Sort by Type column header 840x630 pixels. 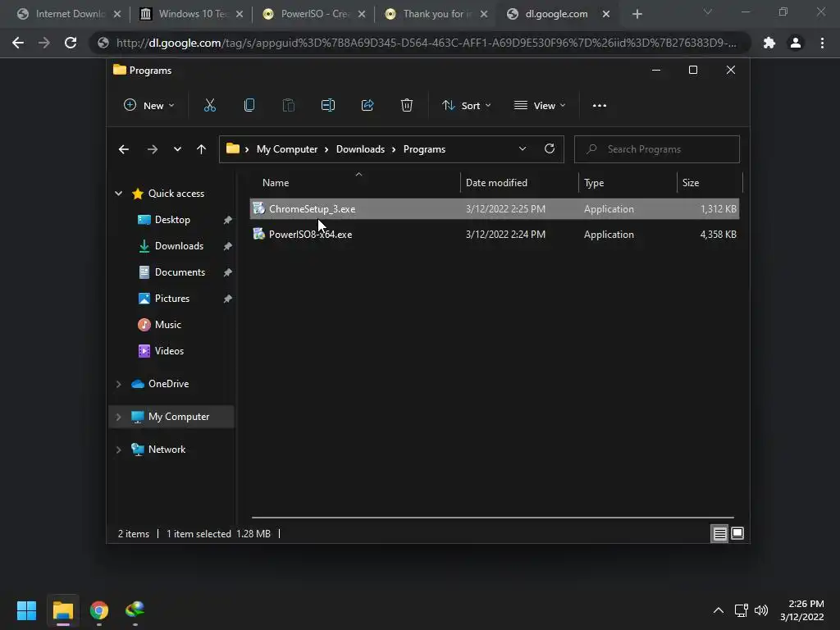tap(628, 183)
